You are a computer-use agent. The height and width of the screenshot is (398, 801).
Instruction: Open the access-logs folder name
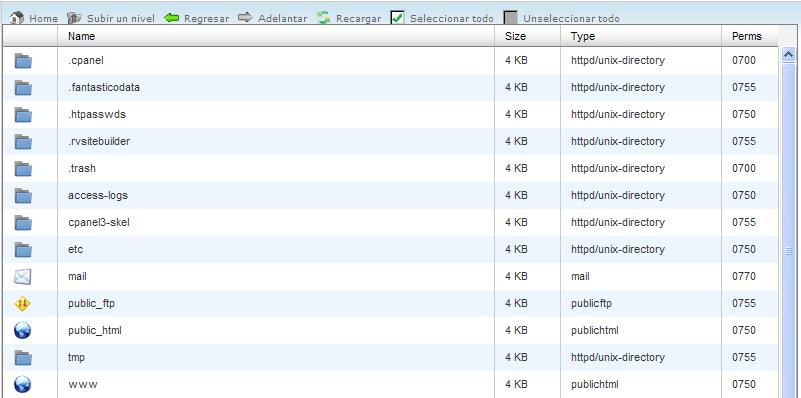(98, 195)
